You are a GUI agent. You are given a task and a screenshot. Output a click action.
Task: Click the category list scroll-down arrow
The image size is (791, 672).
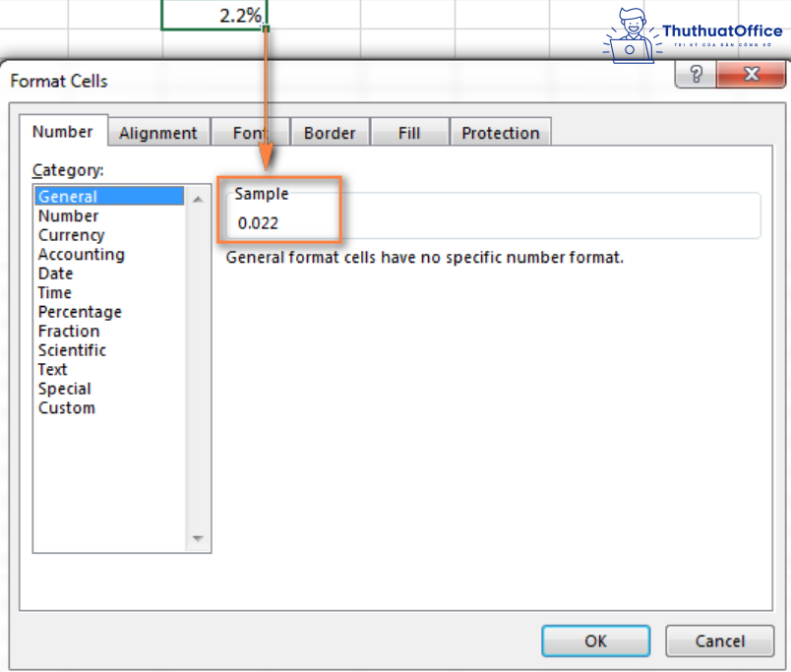click(197, 538)
